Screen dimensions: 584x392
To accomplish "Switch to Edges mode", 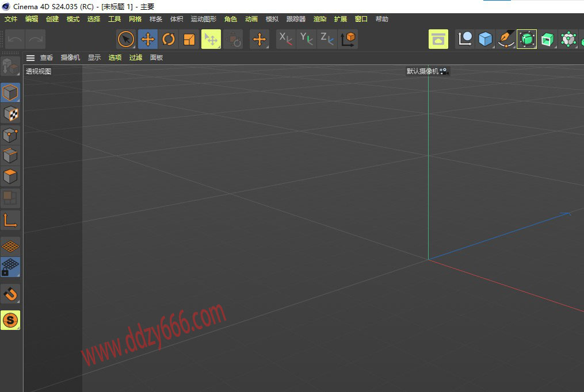I will click(x=10, y=155).
